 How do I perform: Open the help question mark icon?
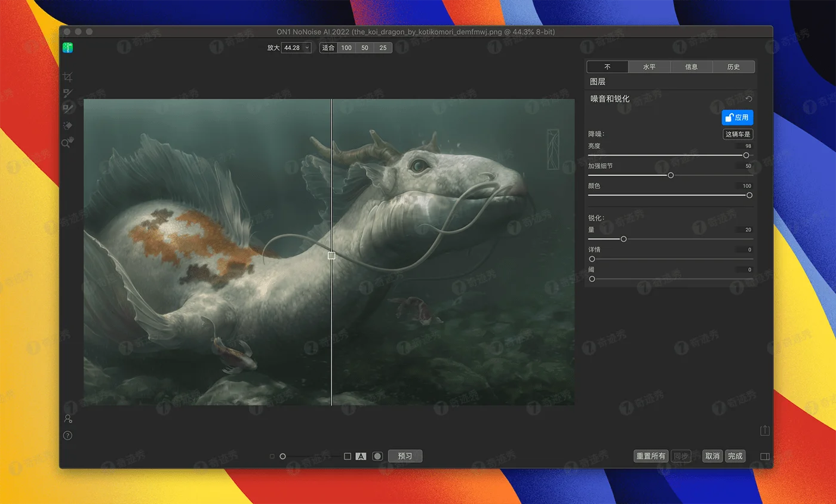pyautogui.click(x=68, y=435)
